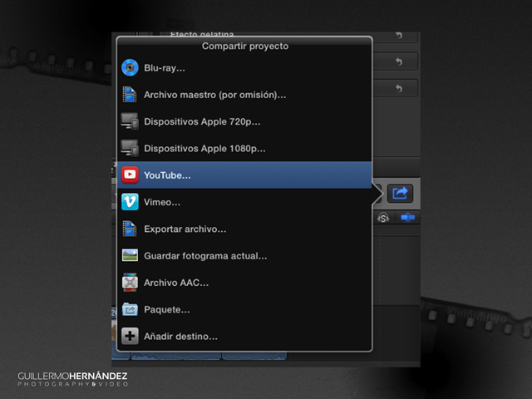The image size is (532, 399).
Task: Choose Guardar fotograma actual option
Action: point(244,255)
